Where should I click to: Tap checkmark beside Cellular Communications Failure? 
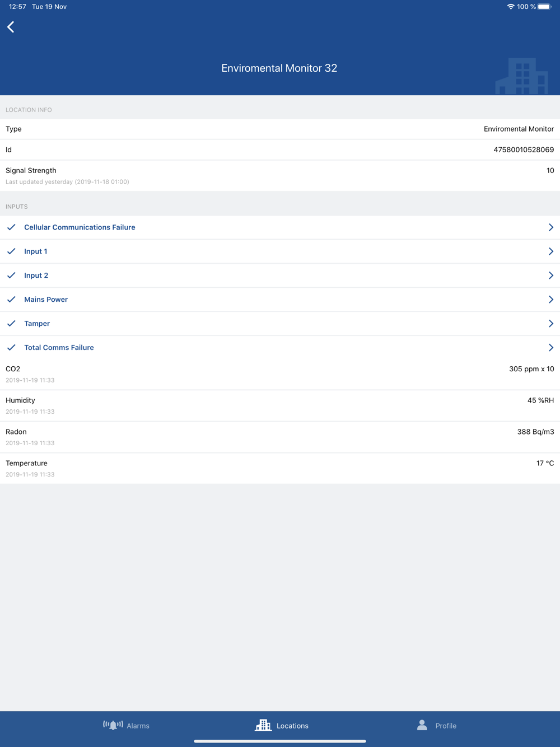11,227
